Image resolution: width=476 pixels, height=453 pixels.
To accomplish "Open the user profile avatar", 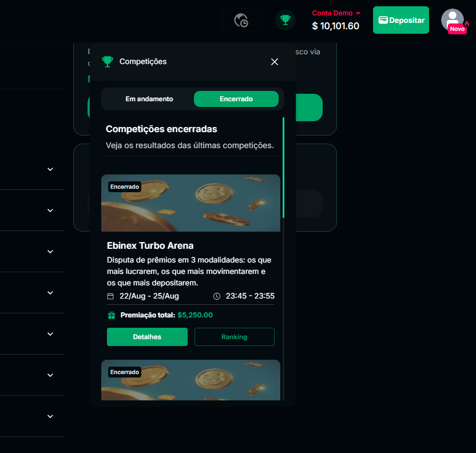I will point(452,19).
